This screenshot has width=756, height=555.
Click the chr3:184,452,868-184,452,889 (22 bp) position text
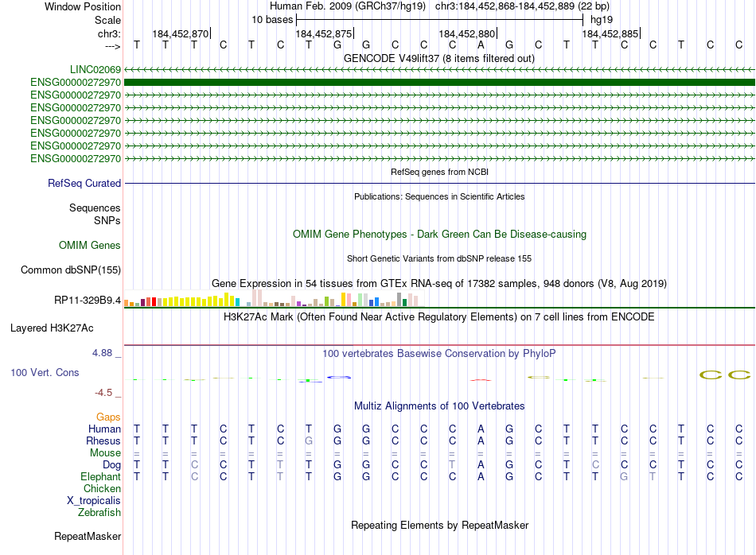(522, 6)
